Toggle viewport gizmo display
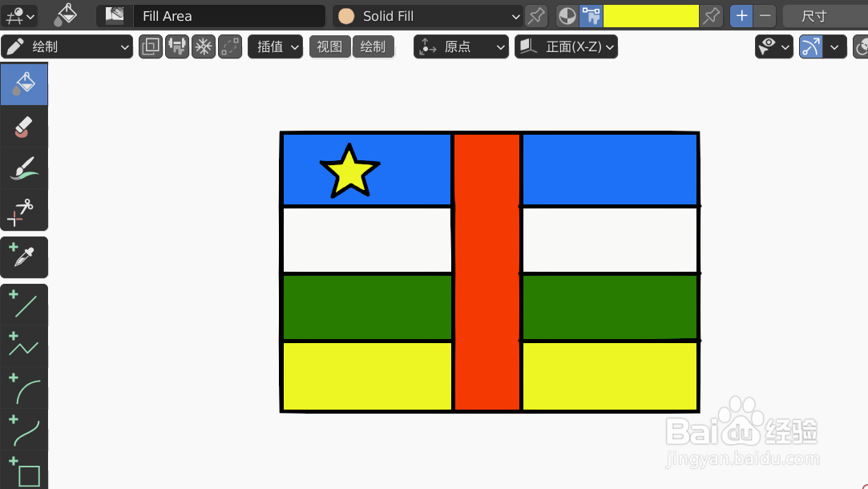Image resolution: width=868 pixels, height=489 pixels. coord(811,47)
